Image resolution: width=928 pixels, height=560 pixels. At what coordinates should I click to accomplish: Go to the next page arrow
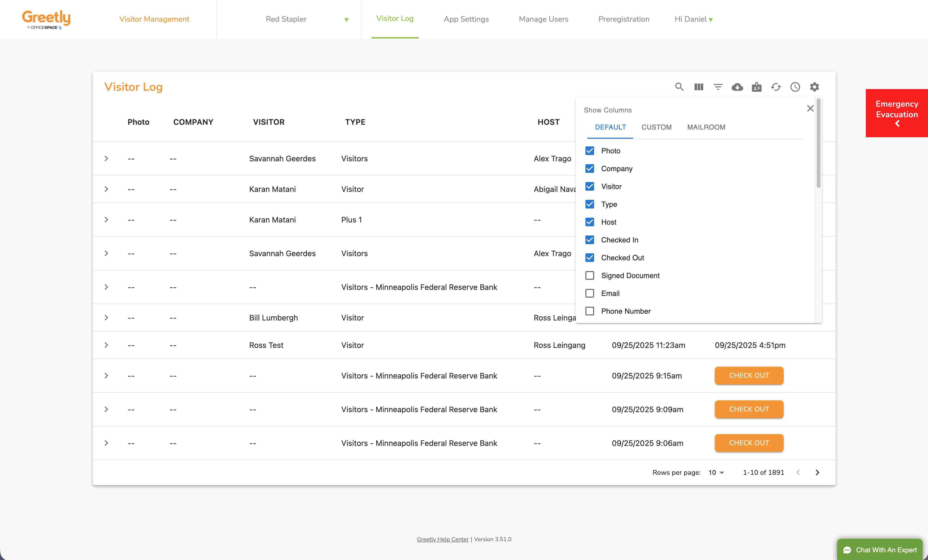pyautogui.click(x=817, y=472)
